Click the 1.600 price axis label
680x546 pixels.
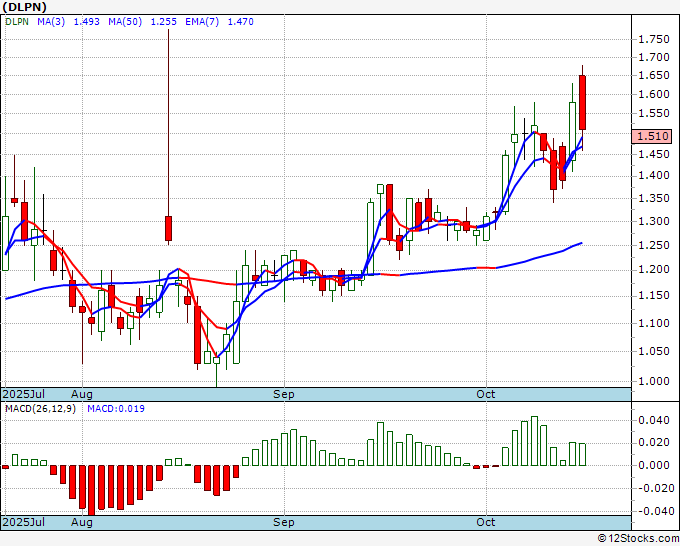tap(654, 95)
